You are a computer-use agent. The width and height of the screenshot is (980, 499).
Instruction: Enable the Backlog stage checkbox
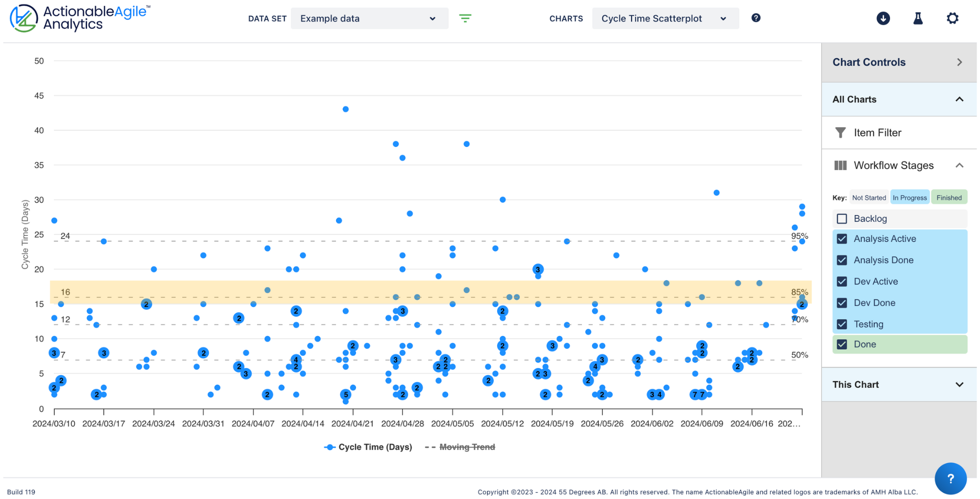[842, 219]
